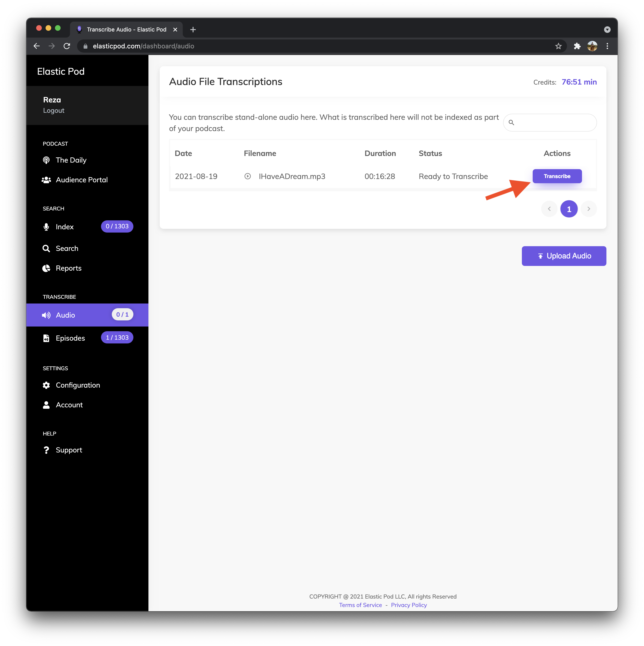Click the file icon beside Episodes
The height and width of the screenshot is (646, 644).
coord(46,338)
